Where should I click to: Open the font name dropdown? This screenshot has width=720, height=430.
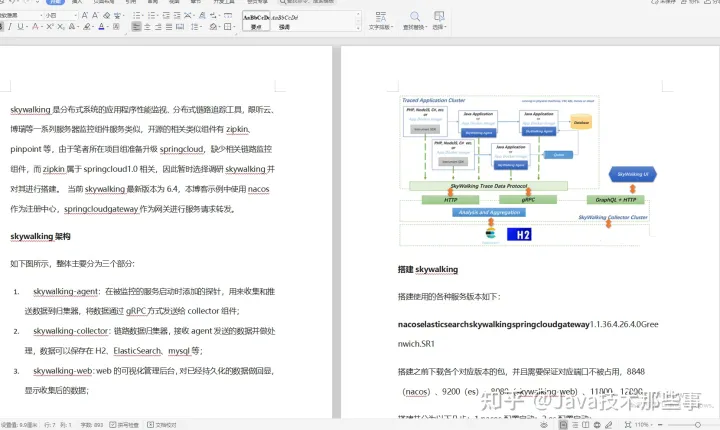[x=41, y=16]
